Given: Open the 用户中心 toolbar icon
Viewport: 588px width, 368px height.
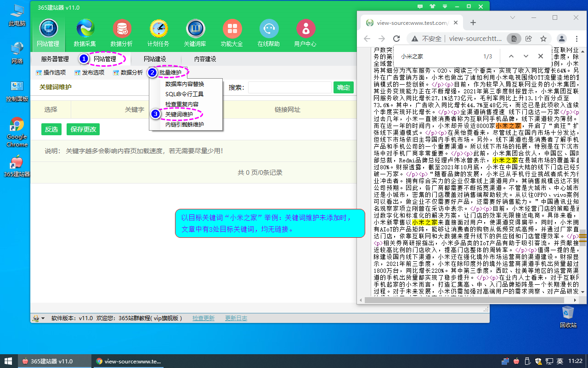Looking at the screenshot, I should coord(305,33).
